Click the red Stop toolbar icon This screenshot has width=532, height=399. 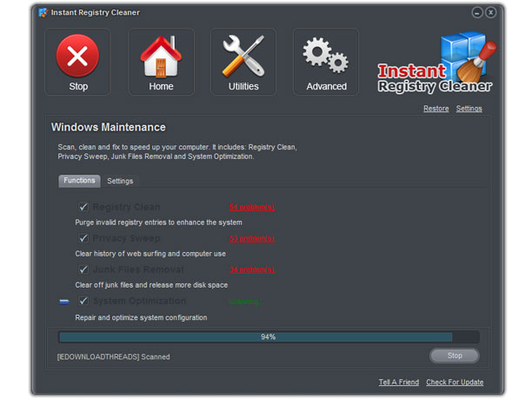[77, 62]
